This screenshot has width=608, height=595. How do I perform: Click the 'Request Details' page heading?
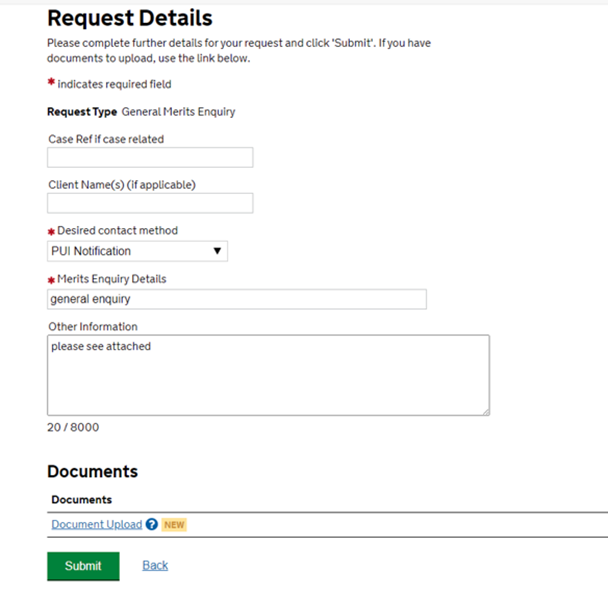[x=130, y=18]
